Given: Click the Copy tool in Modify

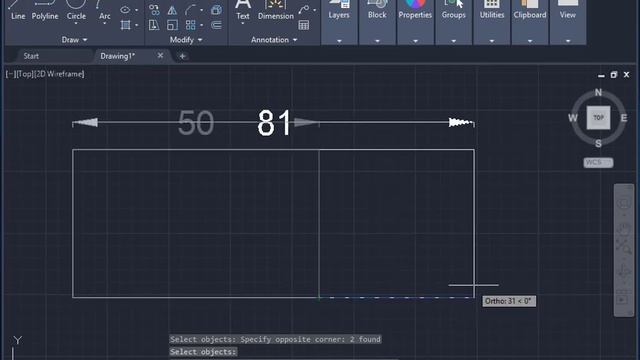Looking at the screenshot, I should tap(154, 10).
